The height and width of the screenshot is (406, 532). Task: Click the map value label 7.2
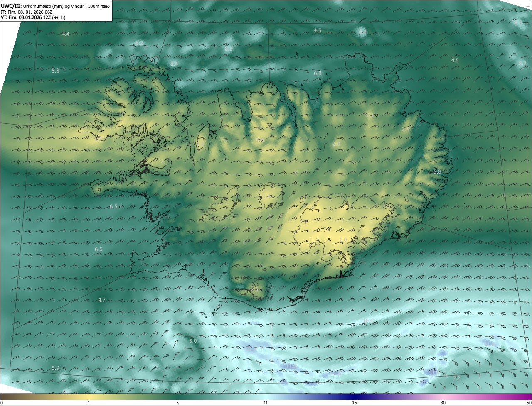pos(456,378)
